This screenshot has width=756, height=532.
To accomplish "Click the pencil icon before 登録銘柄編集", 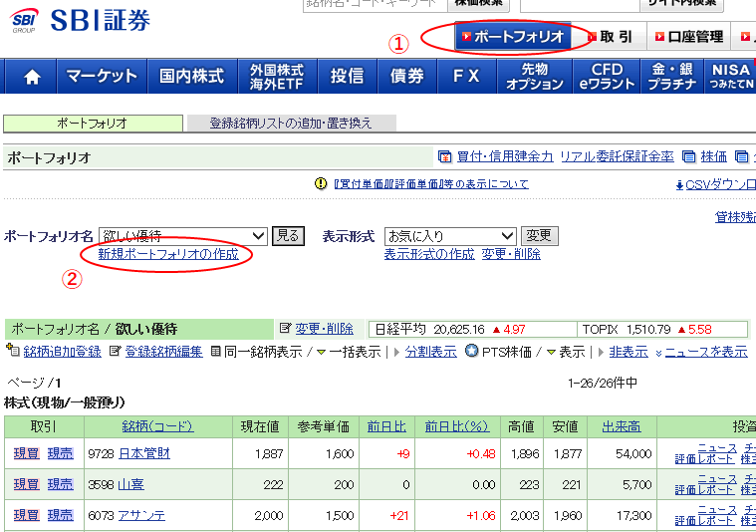I will (115, 351).
